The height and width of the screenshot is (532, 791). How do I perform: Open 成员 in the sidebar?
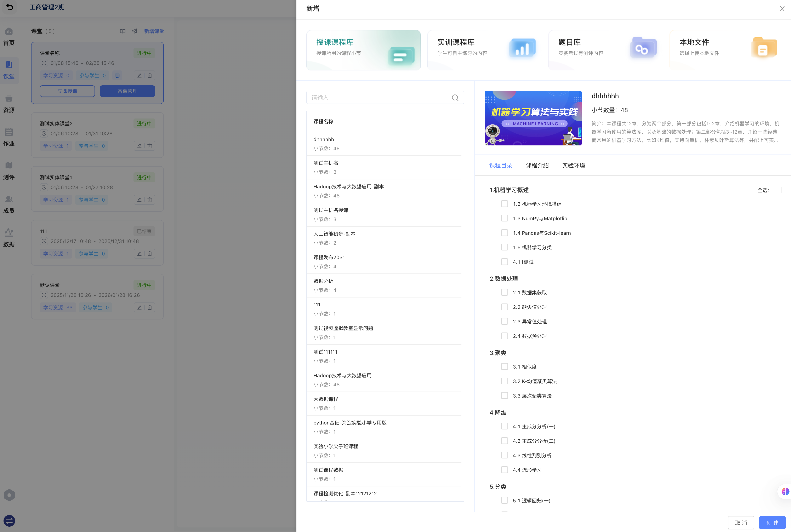(9, 205)
